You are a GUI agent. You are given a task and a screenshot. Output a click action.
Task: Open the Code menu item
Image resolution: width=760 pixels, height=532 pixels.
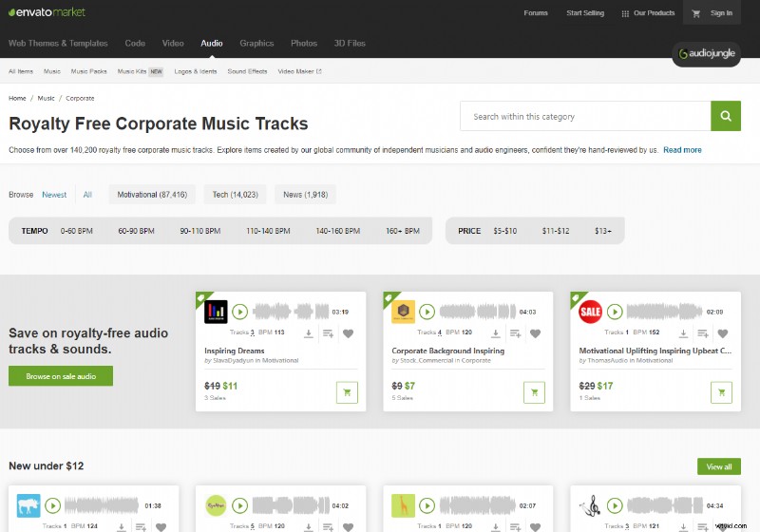click(x=135, y=43)
